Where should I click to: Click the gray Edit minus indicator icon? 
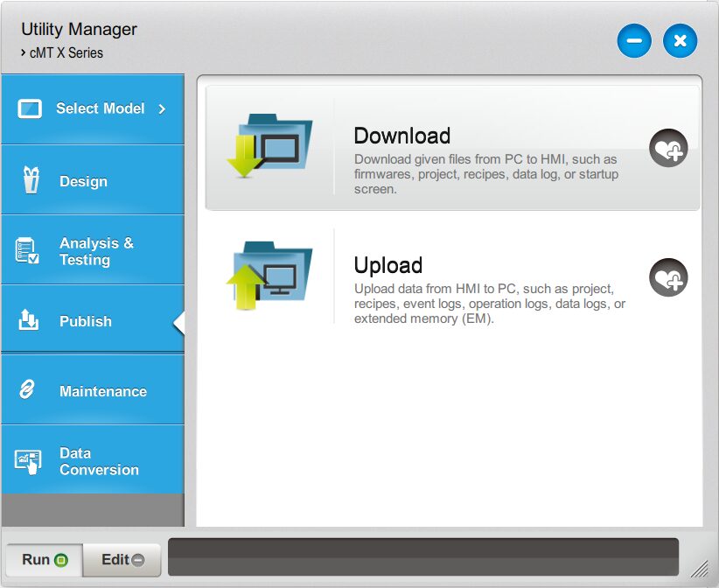click(138, 560)
